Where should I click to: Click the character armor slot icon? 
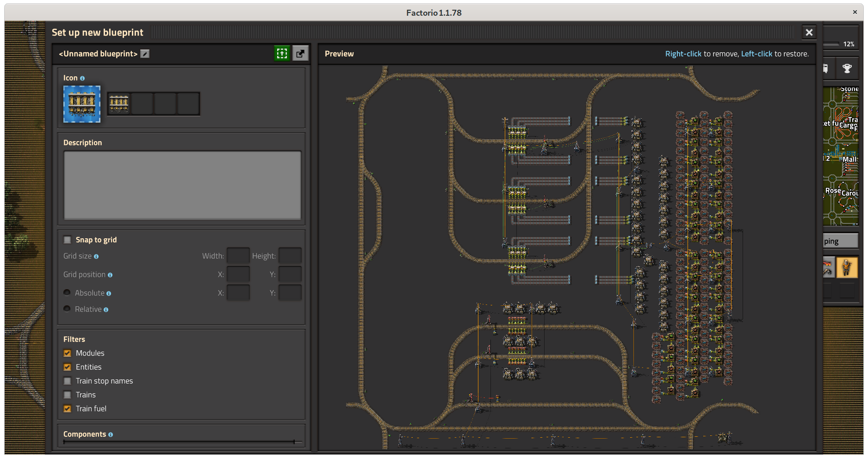tap(847, 267)
